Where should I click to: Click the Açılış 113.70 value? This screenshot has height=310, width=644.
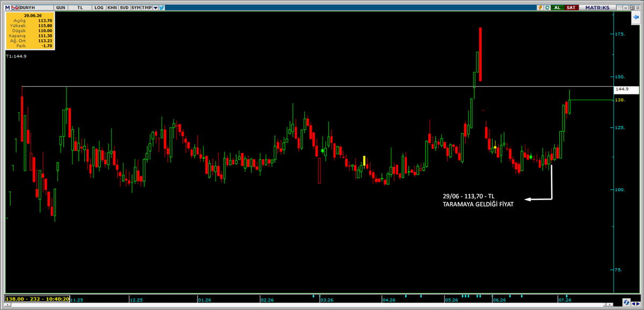tap(44, 20)
